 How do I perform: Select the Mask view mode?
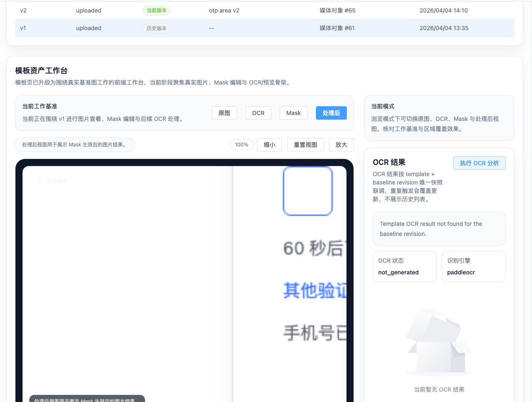293,113
